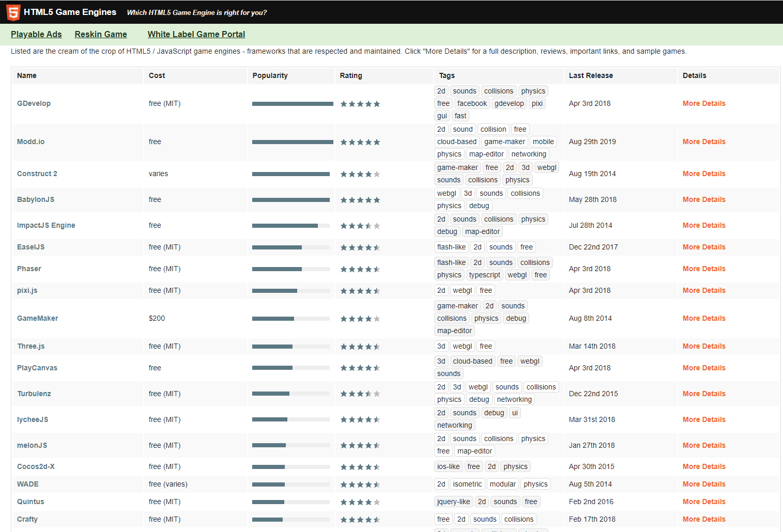
Task: Click More Details for Crafty
Action: 704,519
